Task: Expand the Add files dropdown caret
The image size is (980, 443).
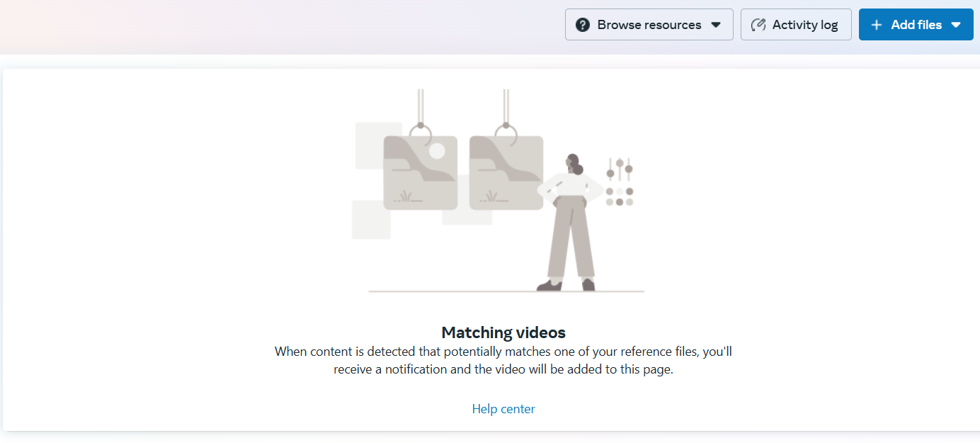Action: tap(956, 25)
